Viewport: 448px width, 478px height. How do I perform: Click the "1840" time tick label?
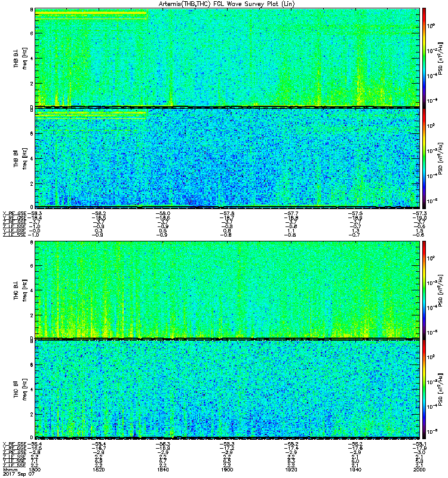[163, 470]
